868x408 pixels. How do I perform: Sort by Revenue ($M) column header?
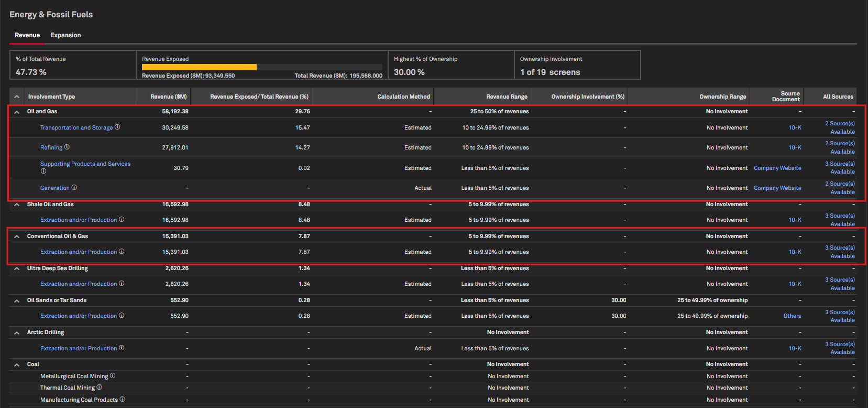(168, 96)
